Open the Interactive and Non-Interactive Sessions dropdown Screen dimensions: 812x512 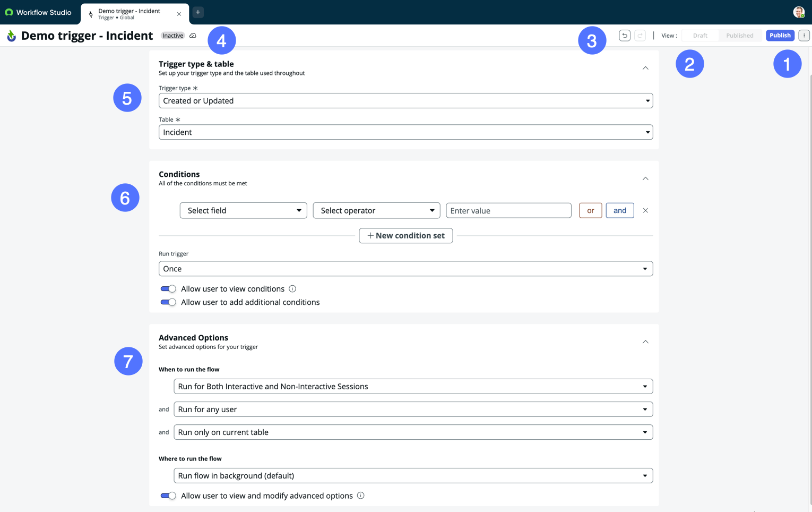[413, 387]
